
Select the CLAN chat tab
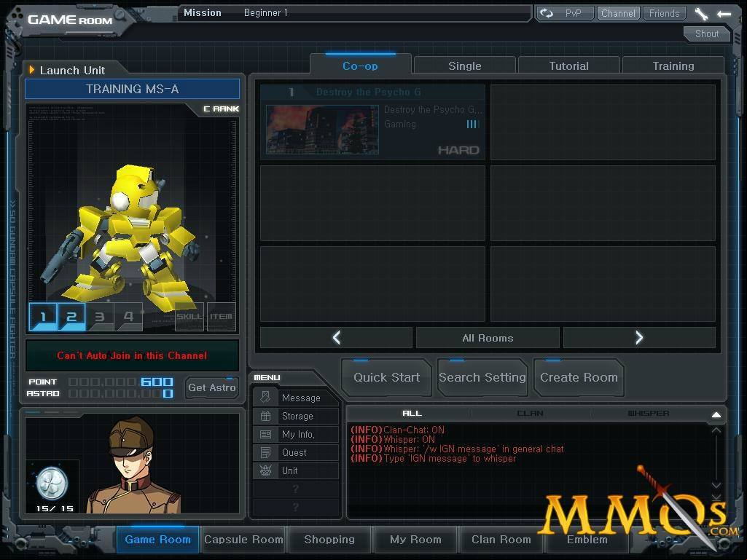(x=531, y=414)
